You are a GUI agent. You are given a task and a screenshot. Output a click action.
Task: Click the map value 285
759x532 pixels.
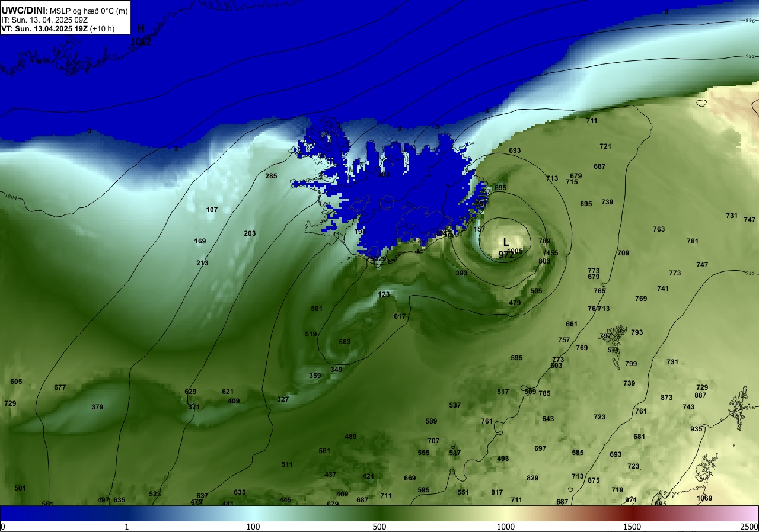(x=271, y=176)
